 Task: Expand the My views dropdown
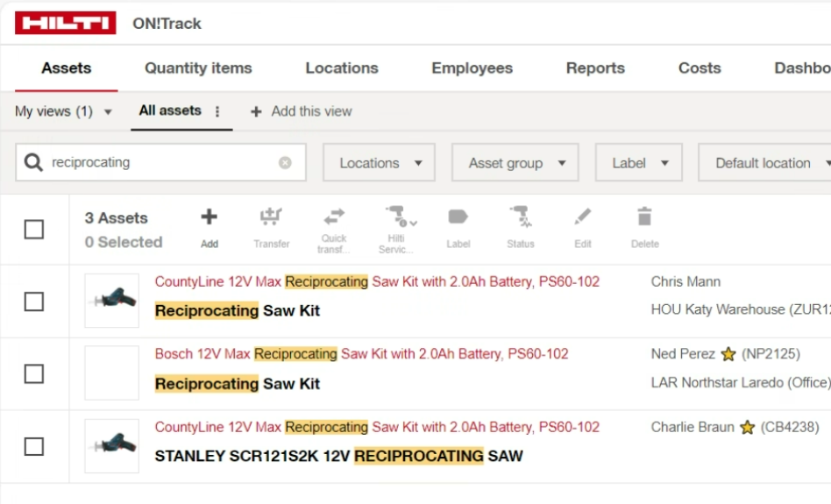click(x=64, y=111)
